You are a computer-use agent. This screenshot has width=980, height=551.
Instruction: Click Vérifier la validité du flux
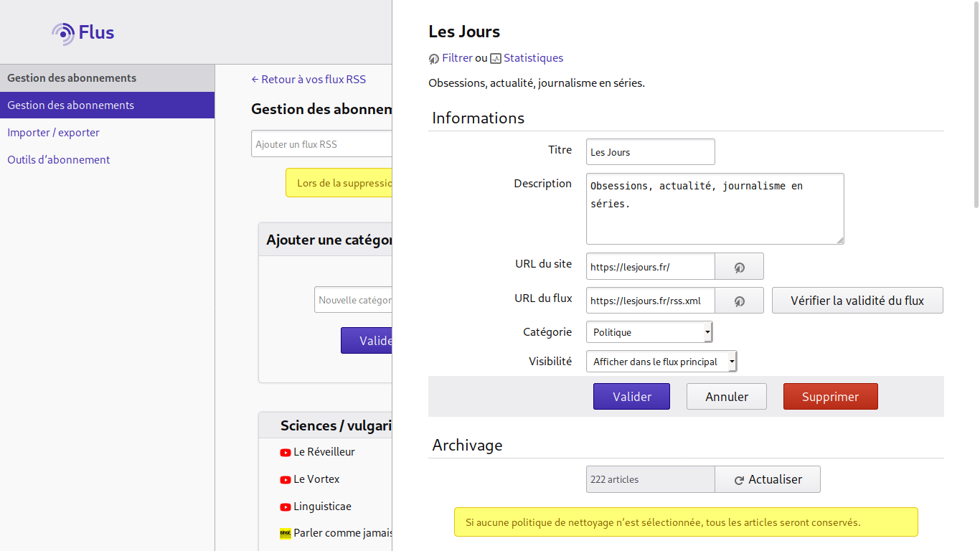tap(857, 300)
